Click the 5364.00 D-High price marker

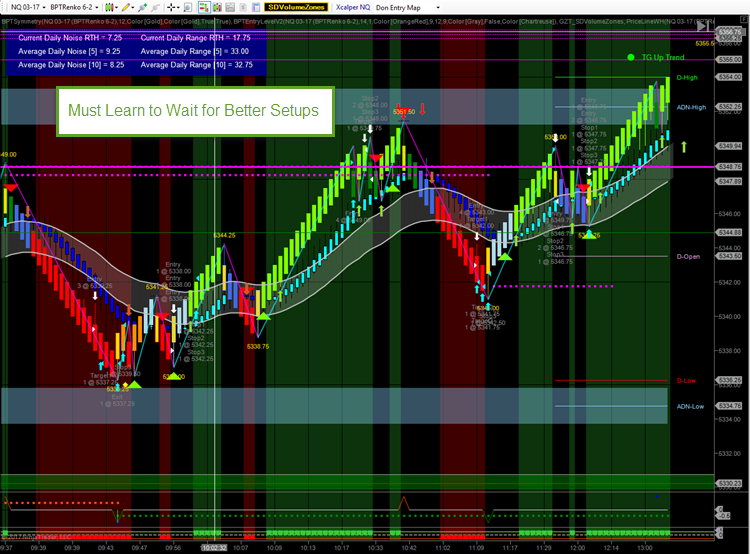728,77
